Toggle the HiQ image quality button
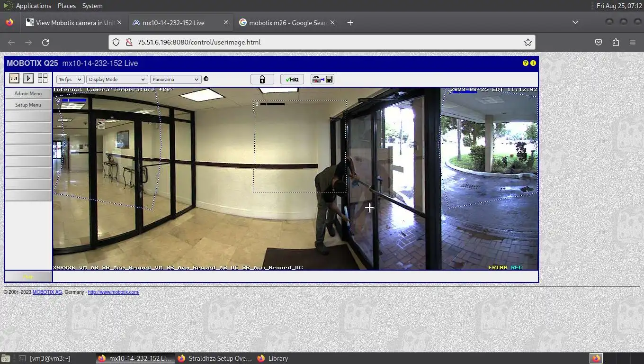The width and height of the screenshot is (644, 364). click(292, 79)
